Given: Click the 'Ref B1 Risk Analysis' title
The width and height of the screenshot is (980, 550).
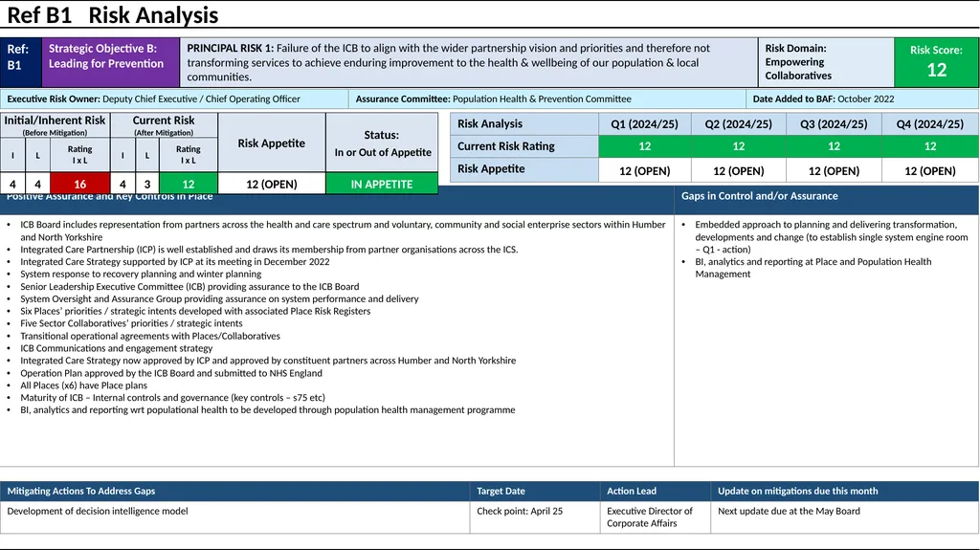Looking at the screenshot, I should 113,15.
